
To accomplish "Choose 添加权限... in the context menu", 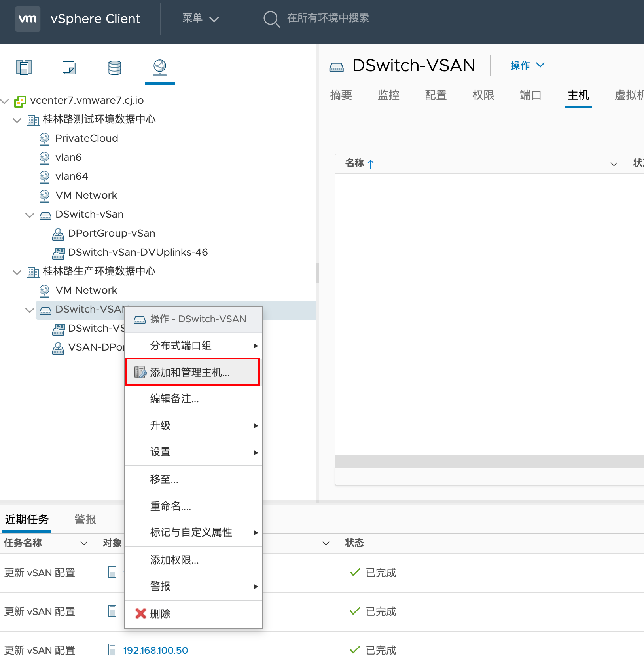I will point(193,560).
